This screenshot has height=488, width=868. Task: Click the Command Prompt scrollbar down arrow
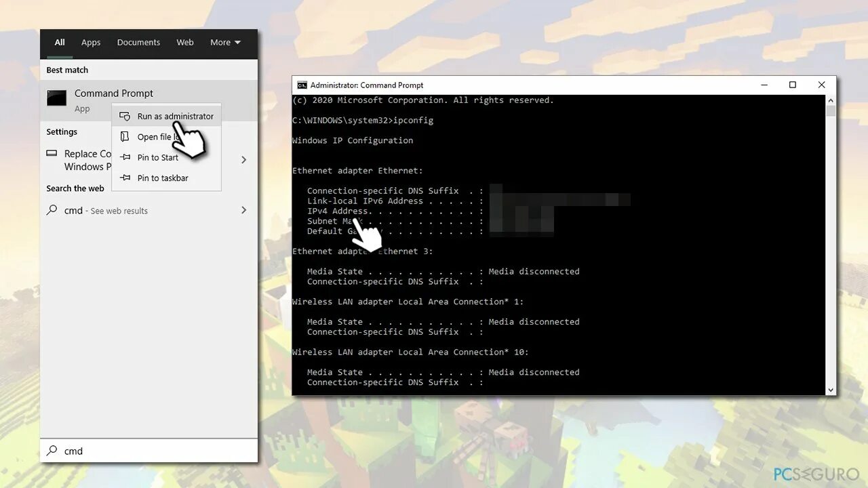point(831,390)
